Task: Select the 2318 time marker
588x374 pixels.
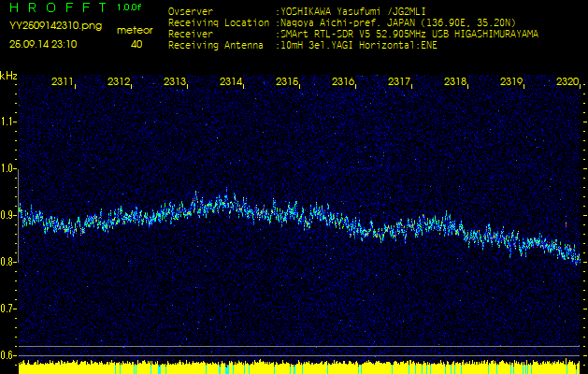Action: [x=456, y=82]
